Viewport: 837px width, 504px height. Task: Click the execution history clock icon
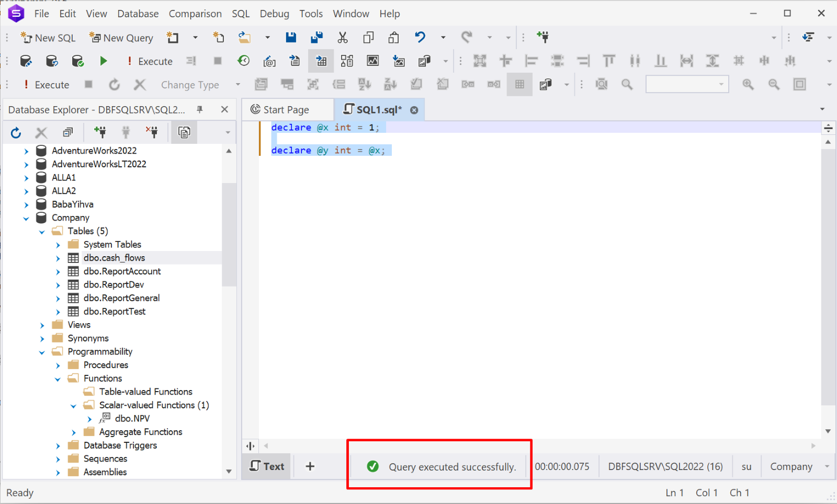click(x=244, y=61)
